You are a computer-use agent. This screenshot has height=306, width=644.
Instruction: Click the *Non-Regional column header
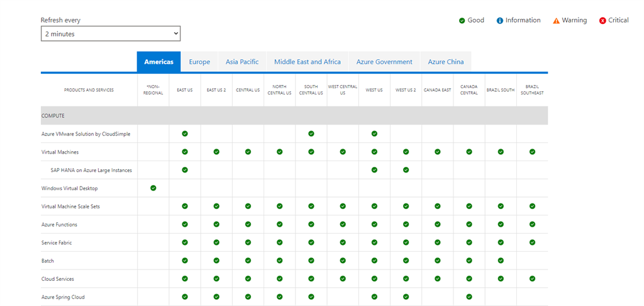pyautogui.click(x=153, y=90)
